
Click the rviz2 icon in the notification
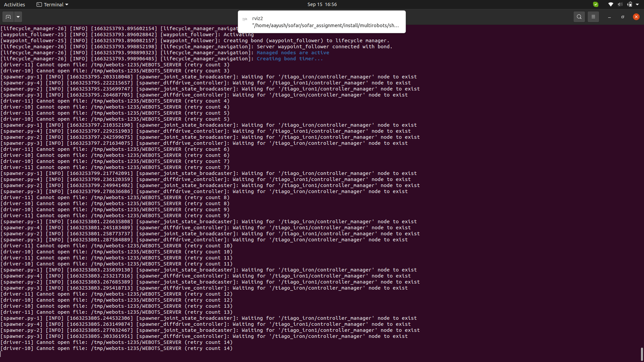pos(245,19)
